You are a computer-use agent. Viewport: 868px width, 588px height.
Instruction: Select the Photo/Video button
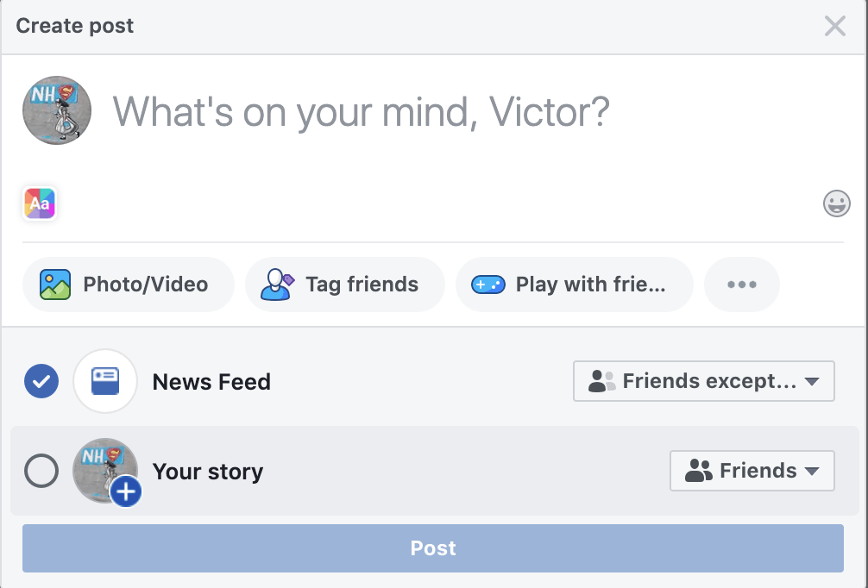pyautogui.click(x=129, y=285)
